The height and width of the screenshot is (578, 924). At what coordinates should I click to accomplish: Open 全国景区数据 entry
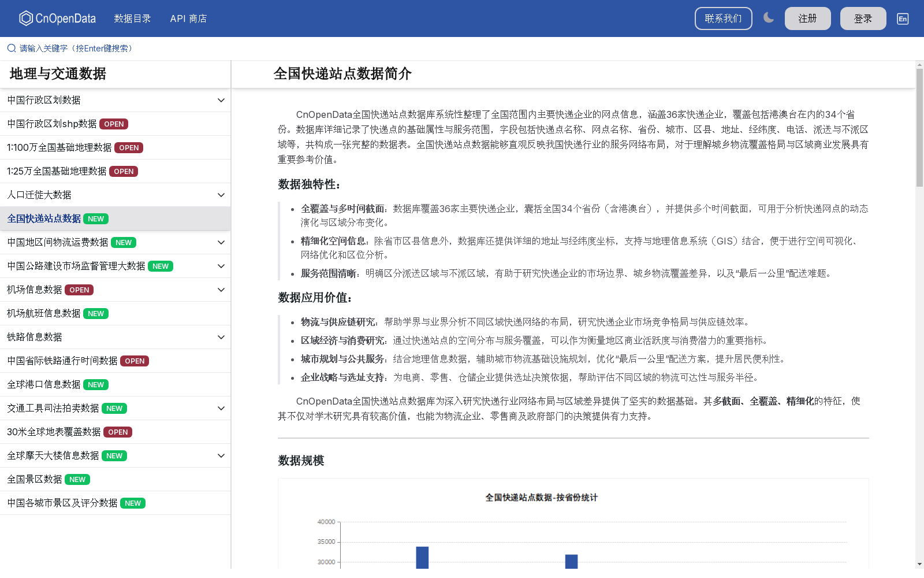[x=115, y=479]
